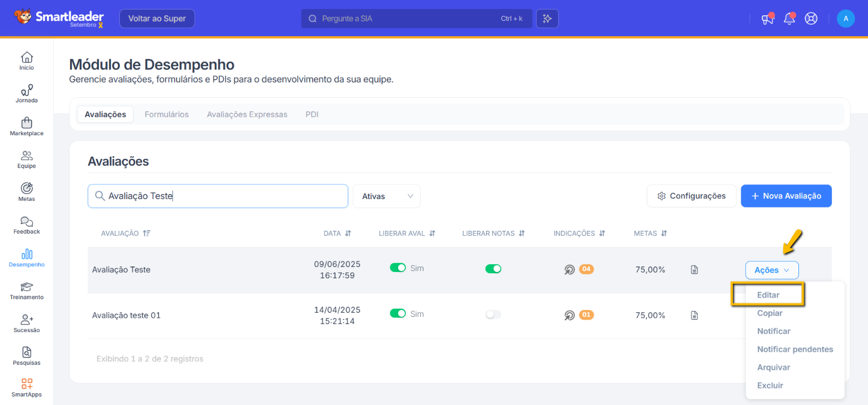The width and height of the screenshot is (868, 405).
Task: Click the Nova Avaliação button
Action: coord(786,196)
